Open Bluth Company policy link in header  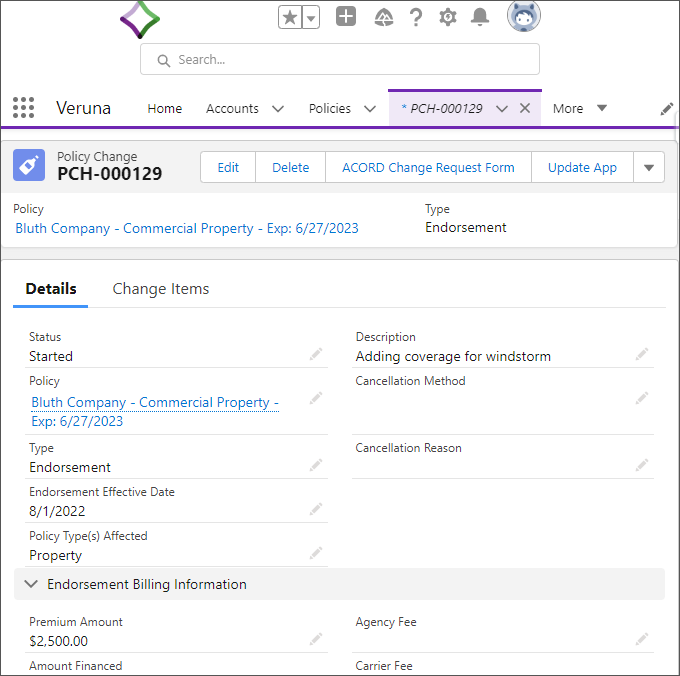[187, 228]
